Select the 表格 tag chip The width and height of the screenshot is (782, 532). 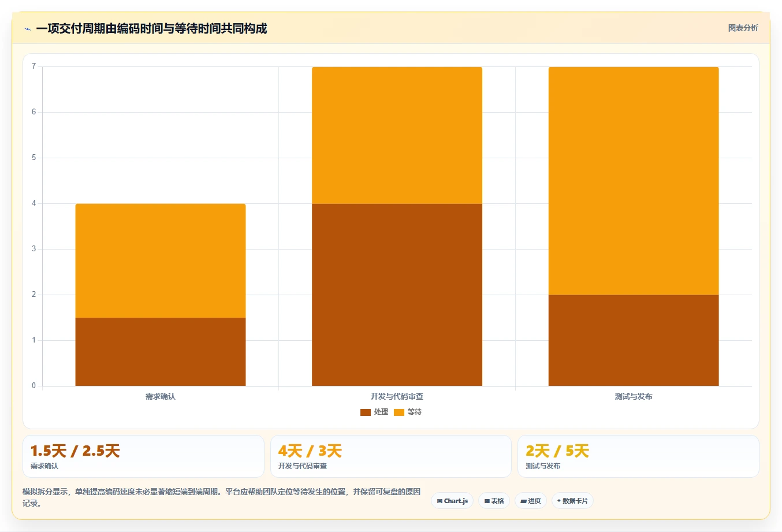click(x=494, y=501)
